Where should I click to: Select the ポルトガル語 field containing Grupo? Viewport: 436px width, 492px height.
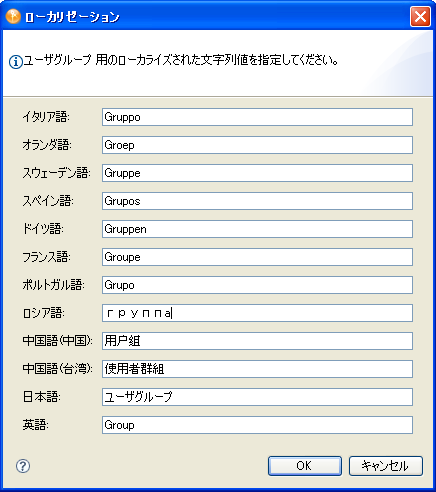pyautogui.click(x=257, y=285)
